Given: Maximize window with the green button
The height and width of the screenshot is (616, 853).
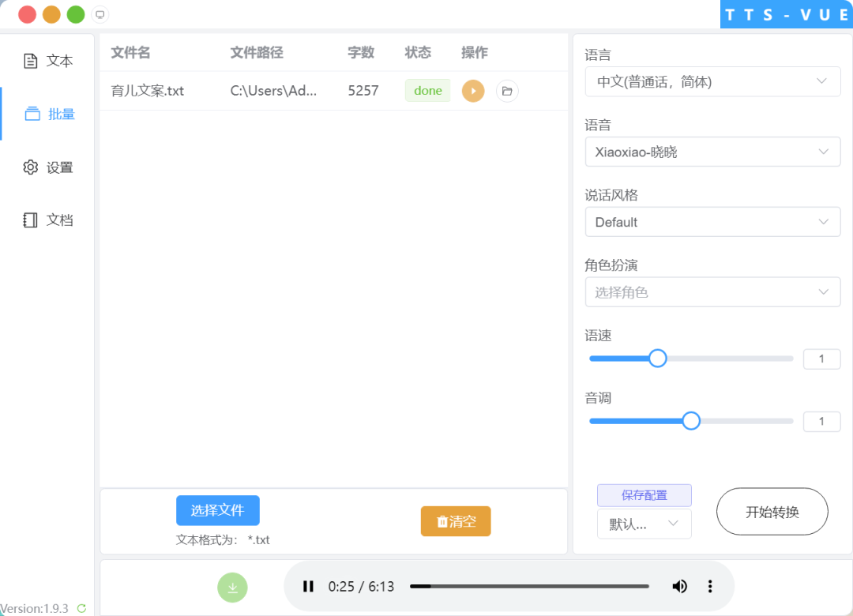Looking at the screenshot, I should (x=76, y=14).
